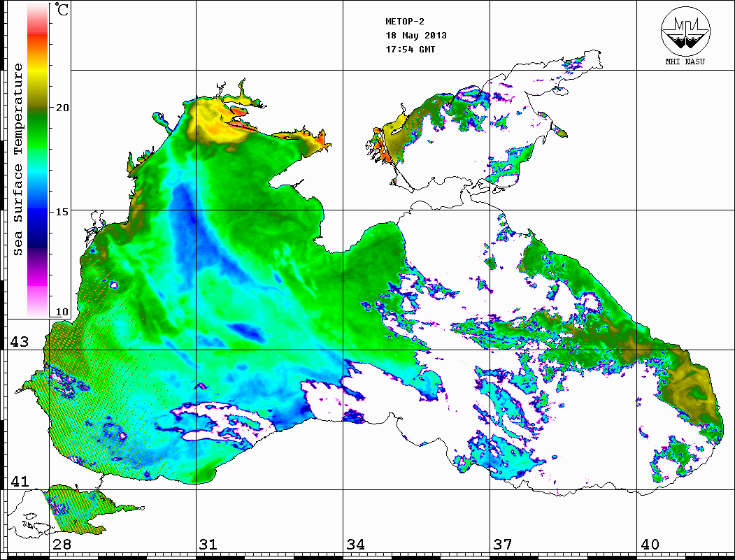Screen dimensions: 735x560
Task: Click the 20 mark on temperature scale
Action: pyautogui.click(x=62, y=108)
